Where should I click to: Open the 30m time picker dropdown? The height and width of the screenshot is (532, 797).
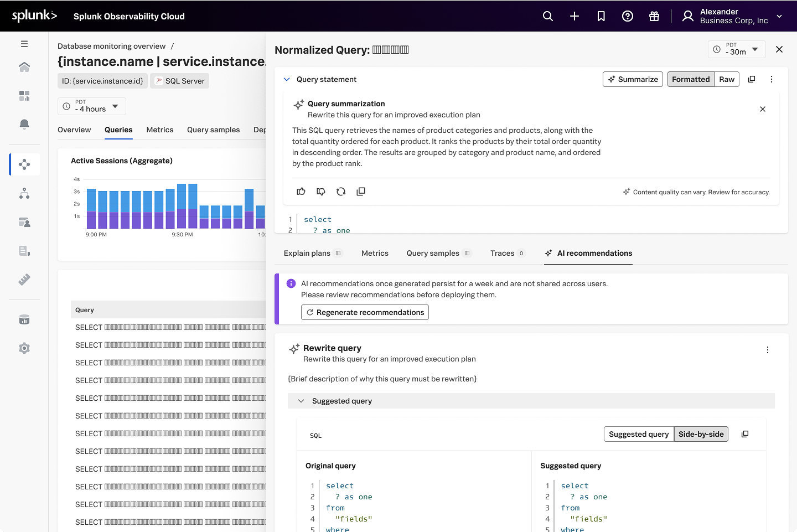tap(736, 49)
